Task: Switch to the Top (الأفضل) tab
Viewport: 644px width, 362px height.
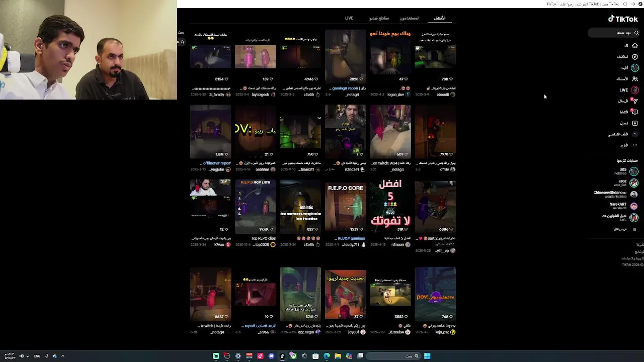Action: click(x=440, y=18)
